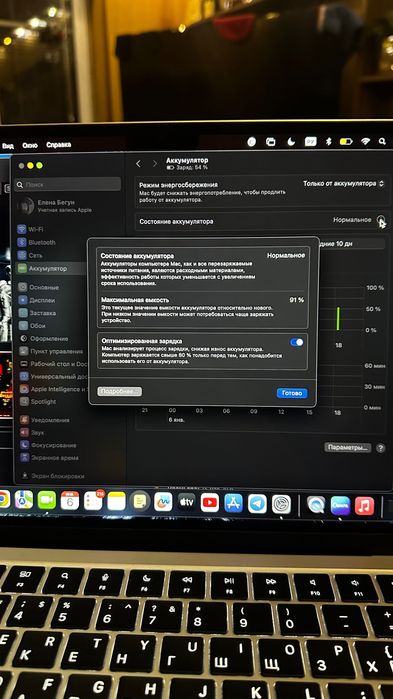Open Calendar from the Dock

(70, 501)
